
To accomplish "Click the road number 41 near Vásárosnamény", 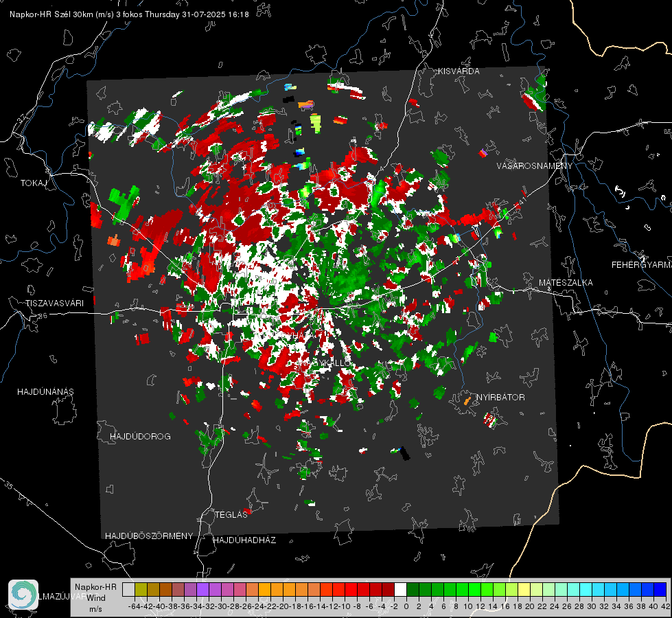I will pyautogui.click(x=522, y=200).
